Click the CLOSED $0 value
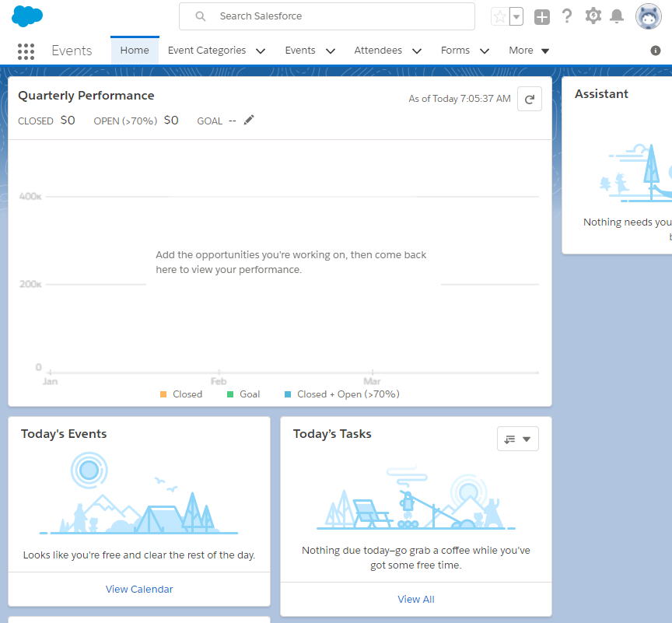The width and height of the screenshot is (672, 623). click(x=68, y=120)
